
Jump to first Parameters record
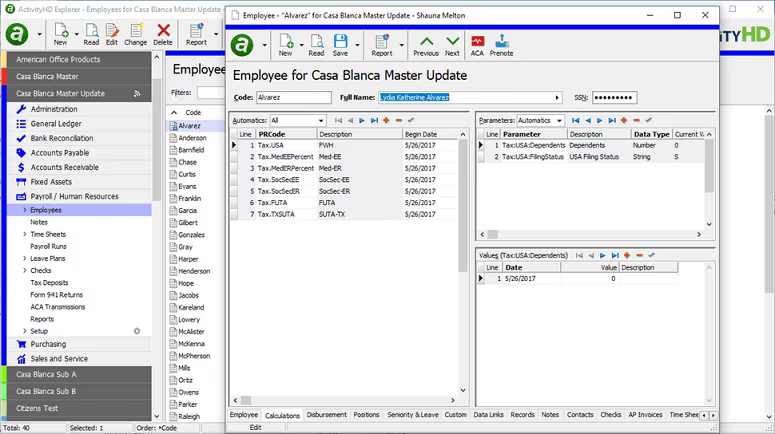575,120
